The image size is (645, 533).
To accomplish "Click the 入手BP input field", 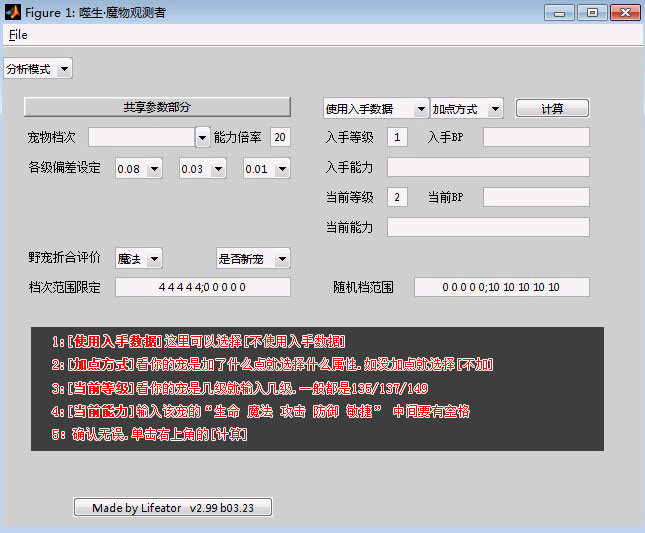I will pyautogui.click(x=536, y=137).
